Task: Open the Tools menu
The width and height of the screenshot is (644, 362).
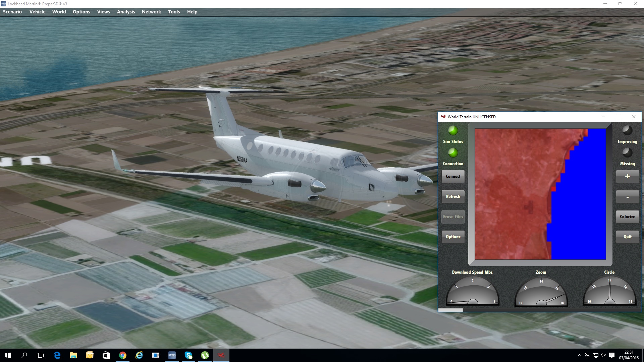Action: point(174,12)
